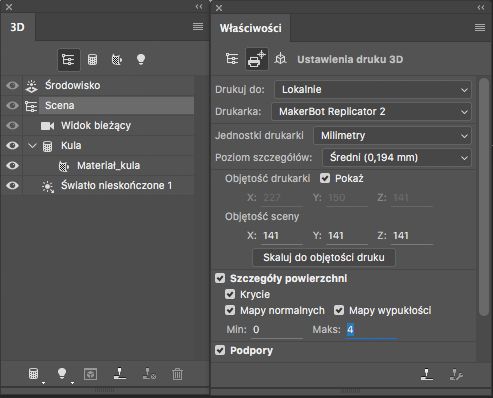Click the Objętość sceny Y field

tap(347, 236)
